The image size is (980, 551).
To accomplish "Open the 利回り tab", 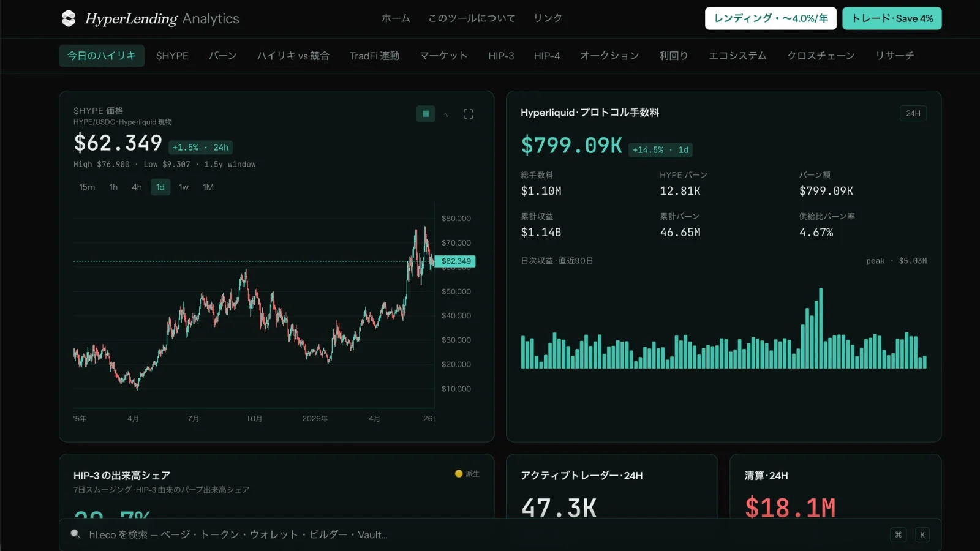I will tap(674, 56).
